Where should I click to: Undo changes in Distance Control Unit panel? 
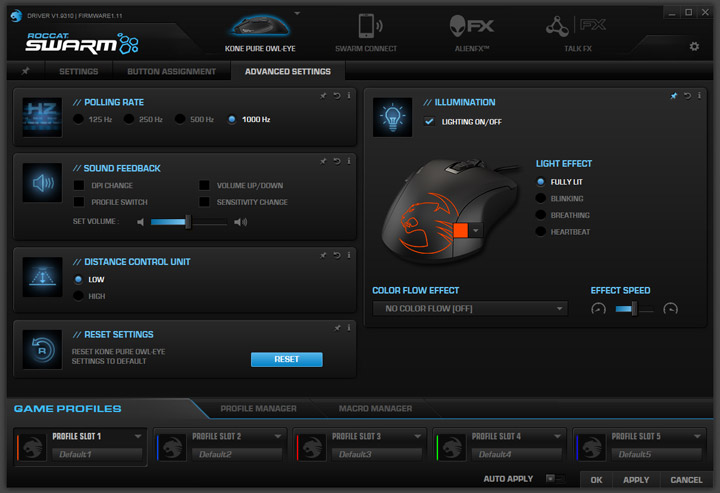coord(337,255)
